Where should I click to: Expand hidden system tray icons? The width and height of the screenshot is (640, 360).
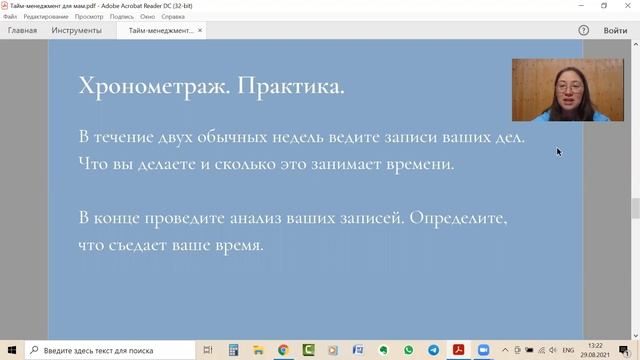[505, 350]
